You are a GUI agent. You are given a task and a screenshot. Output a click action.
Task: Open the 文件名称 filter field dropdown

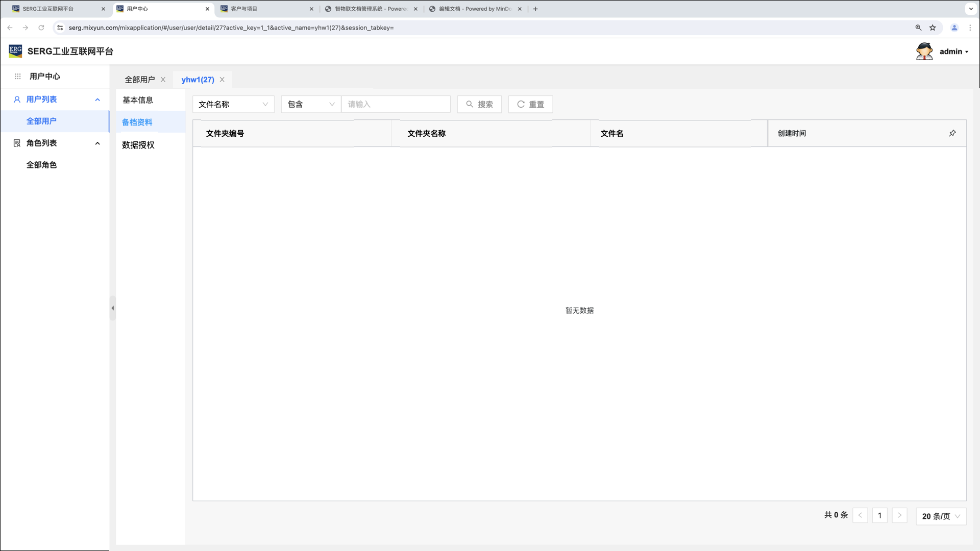tap(233, 104)
